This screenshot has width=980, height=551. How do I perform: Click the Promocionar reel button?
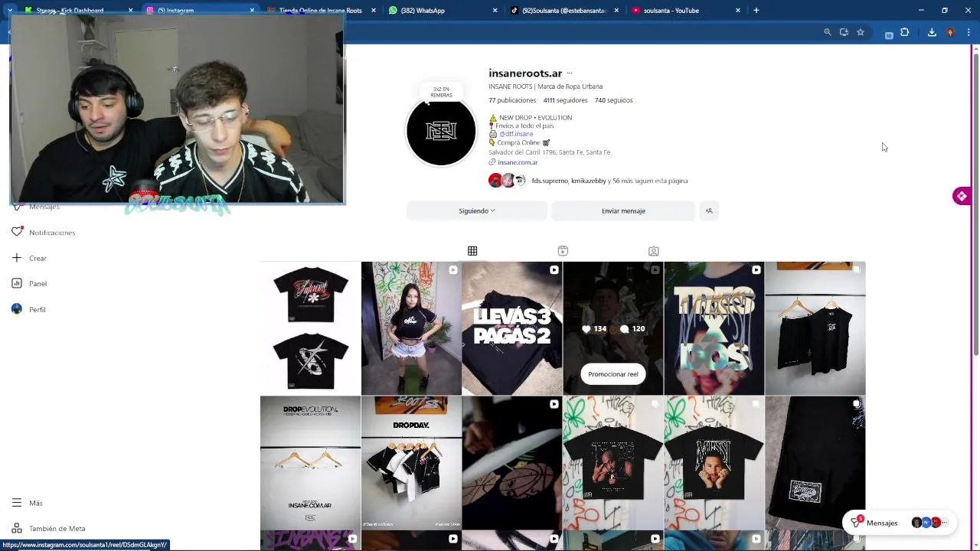612,374
